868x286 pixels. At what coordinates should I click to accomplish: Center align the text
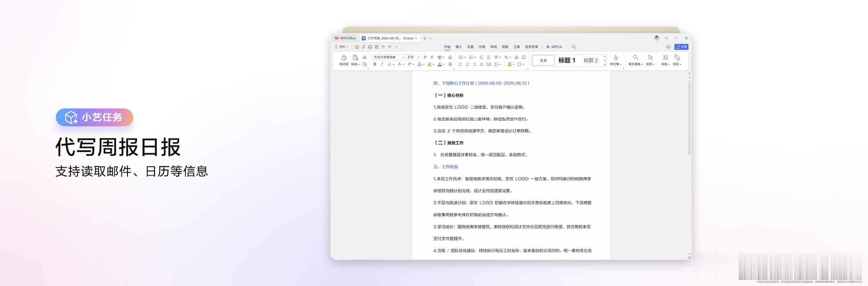[467, 64]
